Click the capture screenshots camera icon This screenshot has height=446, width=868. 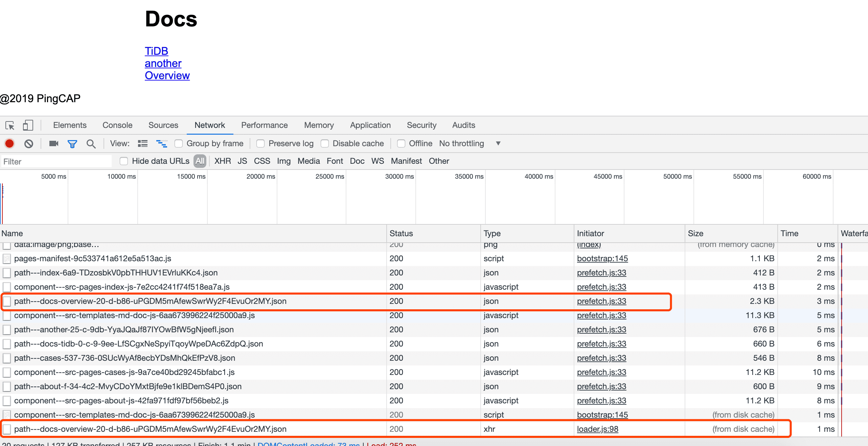[x=54, y=144]
